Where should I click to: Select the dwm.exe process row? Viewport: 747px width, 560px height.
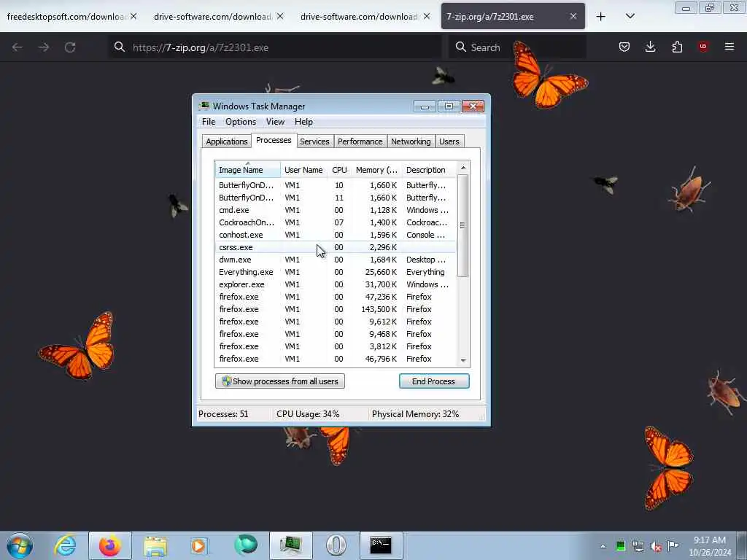tap(335, 260)
